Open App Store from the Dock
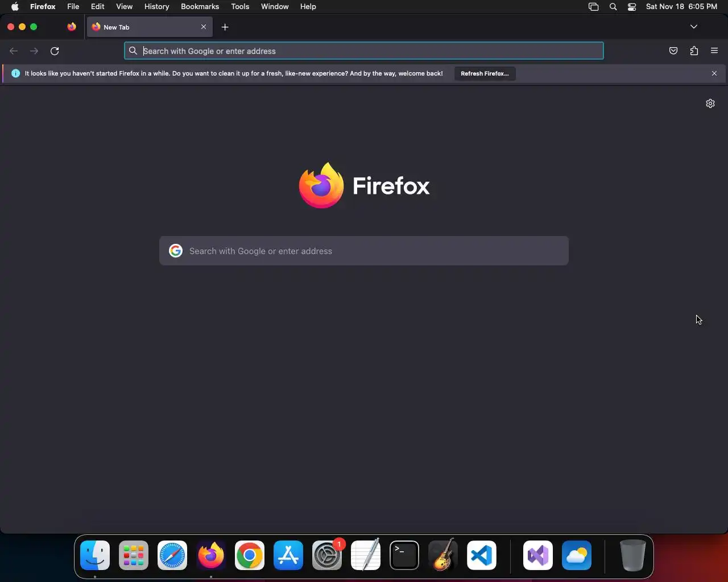The image size is (728, 582). click(x=288, y=555)
